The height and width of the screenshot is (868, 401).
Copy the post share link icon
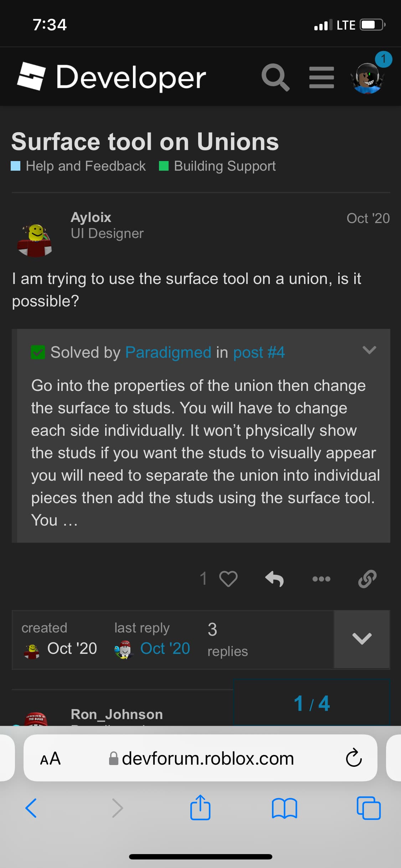tap(367, 579)
